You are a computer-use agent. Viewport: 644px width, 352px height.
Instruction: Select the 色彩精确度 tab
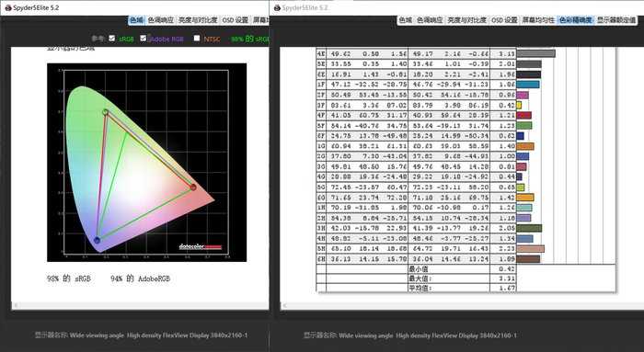(576, 20)
